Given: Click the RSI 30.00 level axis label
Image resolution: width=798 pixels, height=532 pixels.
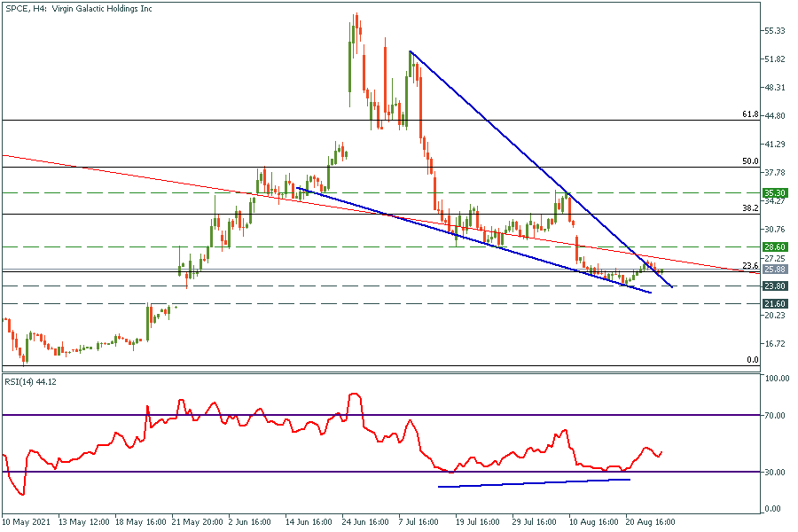Looking at the screenshot, I should point(777,472).
